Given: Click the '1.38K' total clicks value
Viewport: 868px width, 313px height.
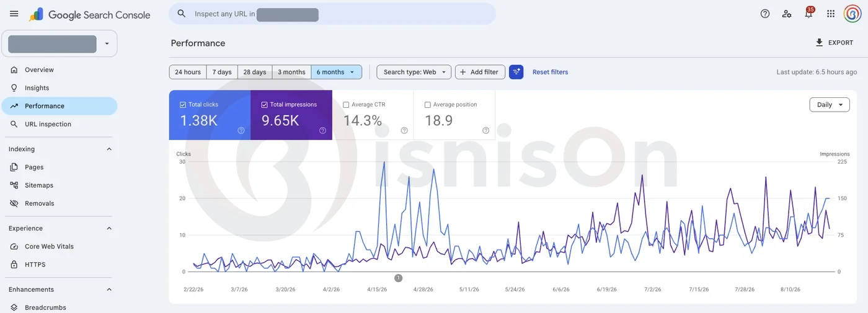Looking at the screenshot, I should 199,120.
